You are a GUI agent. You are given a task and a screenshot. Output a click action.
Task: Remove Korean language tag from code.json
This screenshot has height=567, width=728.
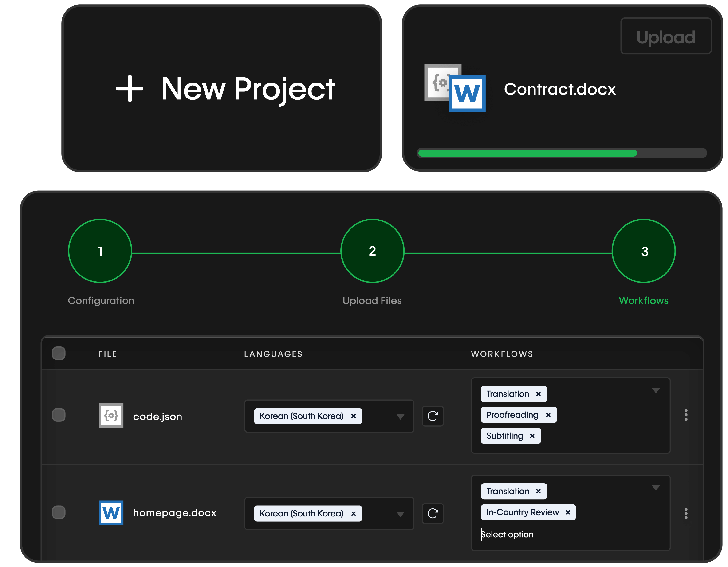[x=353, y=416]
